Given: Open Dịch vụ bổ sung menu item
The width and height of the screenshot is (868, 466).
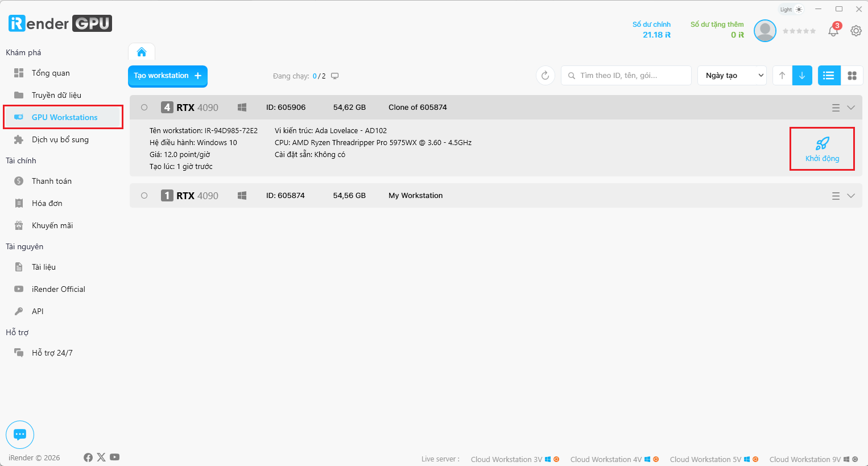Looking at the screenshot, I should point(60,139).
